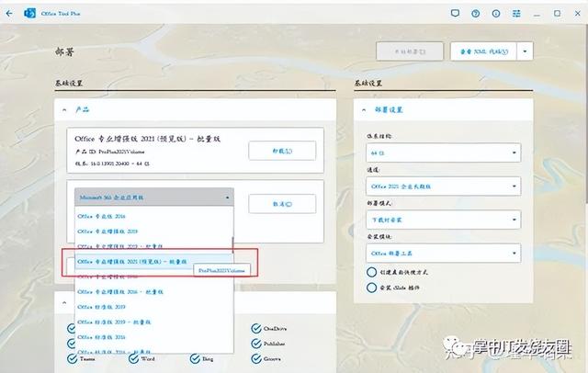This screenshot has height=373, width=588.
Task: Toggle the Groove application checkbox
Action: click(x=256, y=358)
